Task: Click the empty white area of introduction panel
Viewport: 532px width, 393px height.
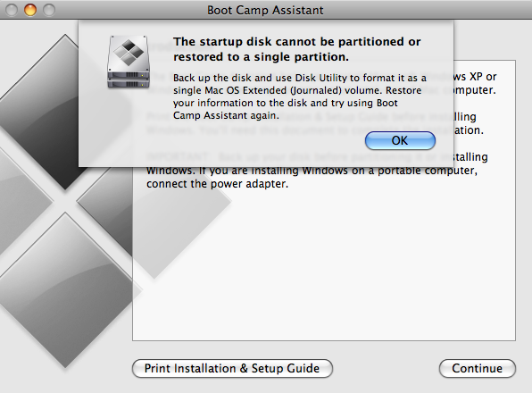Action: pyautogui.click(x=324, y=268)
